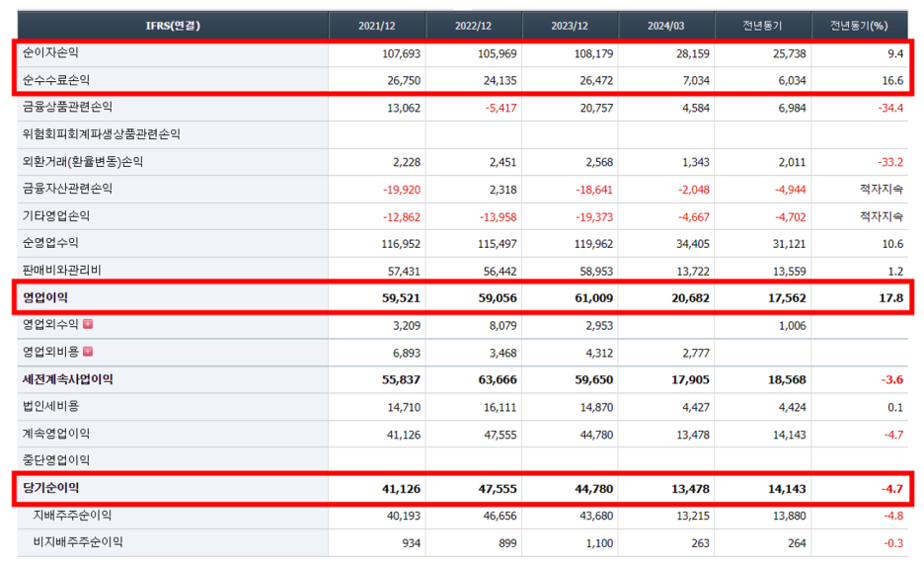Click the 2,777 value in 영업외비용 row

tap(696, 353)
